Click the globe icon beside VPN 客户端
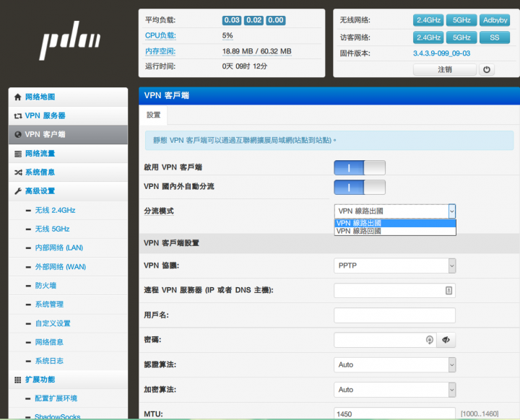Viewport: 520px width, 420px height. click(18, 134)
